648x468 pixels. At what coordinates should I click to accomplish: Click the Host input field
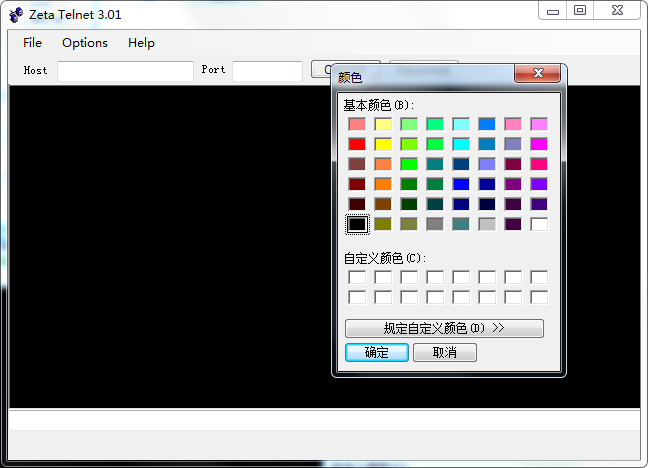click(125, 71)
